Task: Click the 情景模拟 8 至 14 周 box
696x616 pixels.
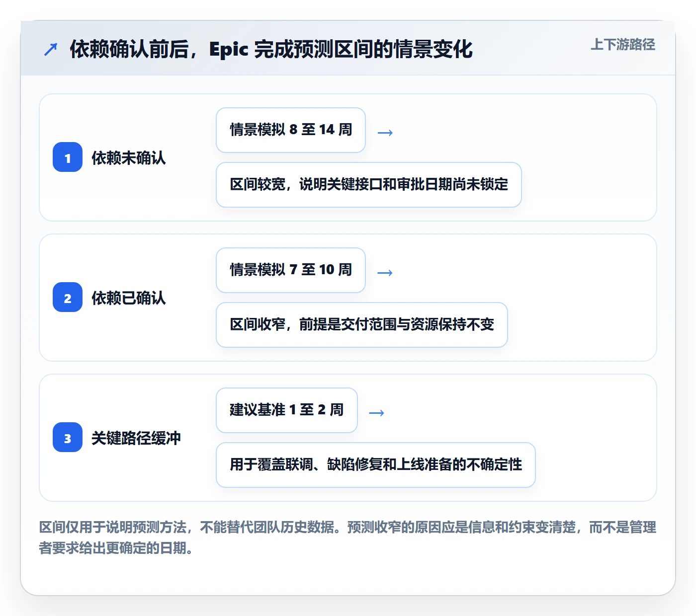Action: 291,130
